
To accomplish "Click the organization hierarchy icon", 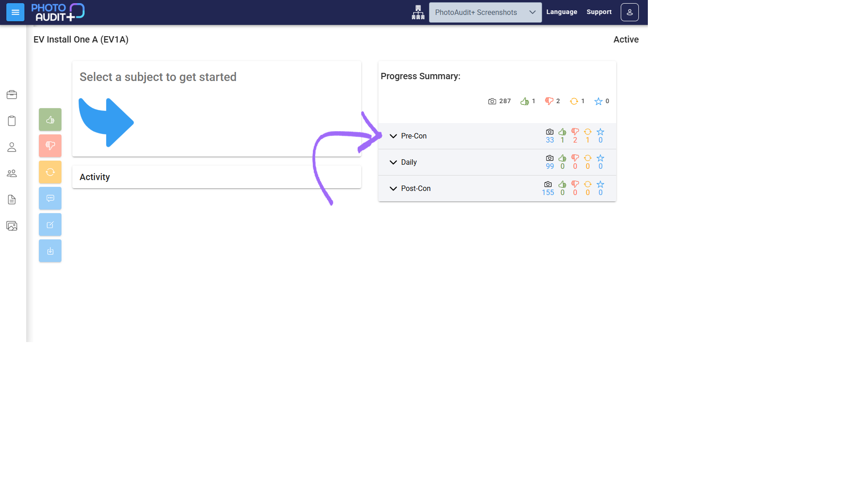I will pos(418,12).
